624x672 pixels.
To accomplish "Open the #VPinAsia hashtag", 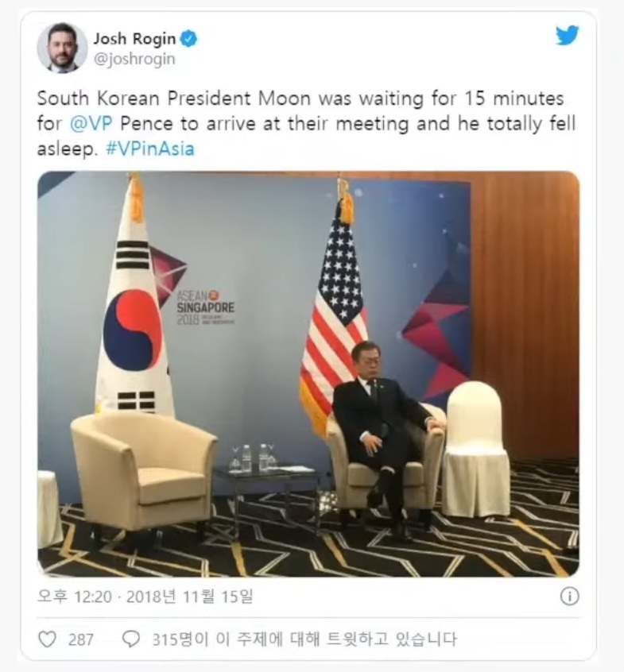I will tap(150, 149).
